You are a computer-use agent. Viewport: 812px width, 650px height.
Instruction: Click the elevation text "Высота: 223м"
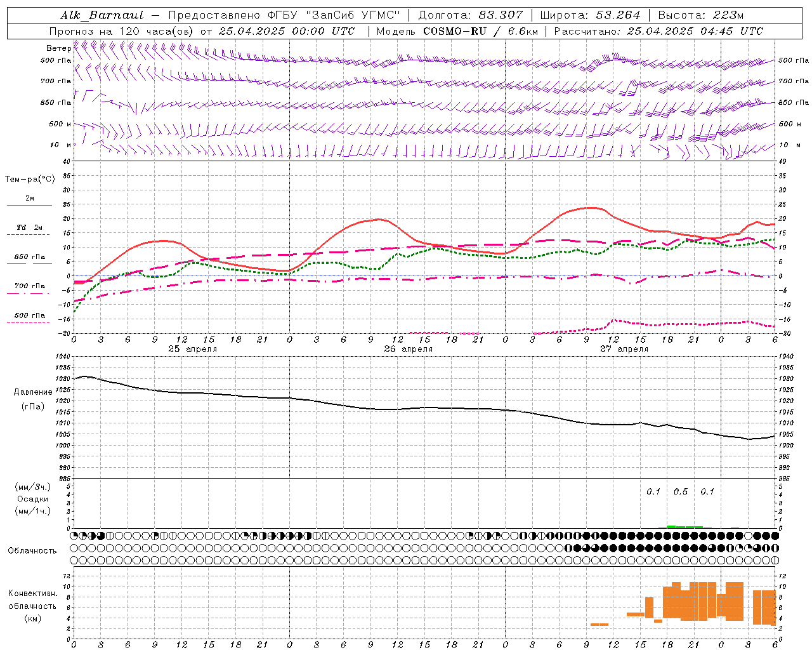click(x=700, y=15)
